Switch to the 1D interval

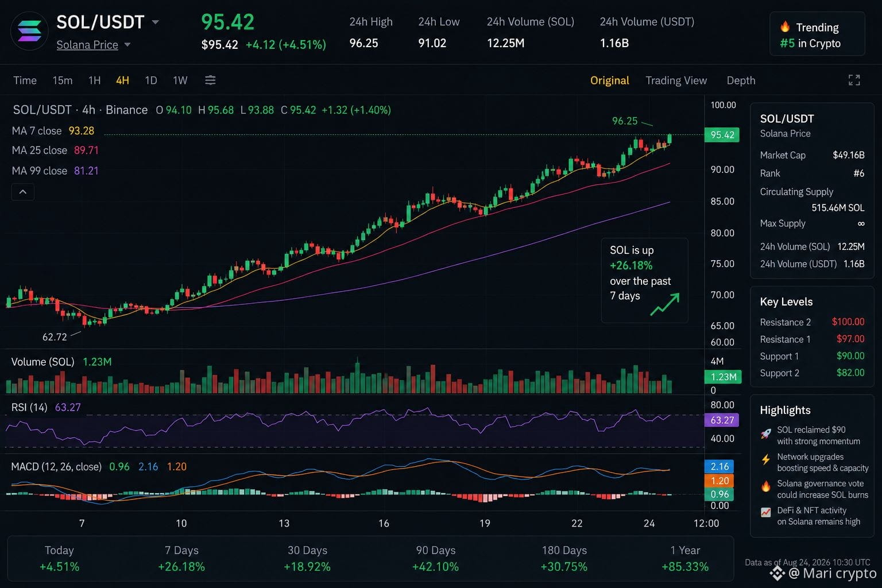pyautogui.click(x=151, y=80)
